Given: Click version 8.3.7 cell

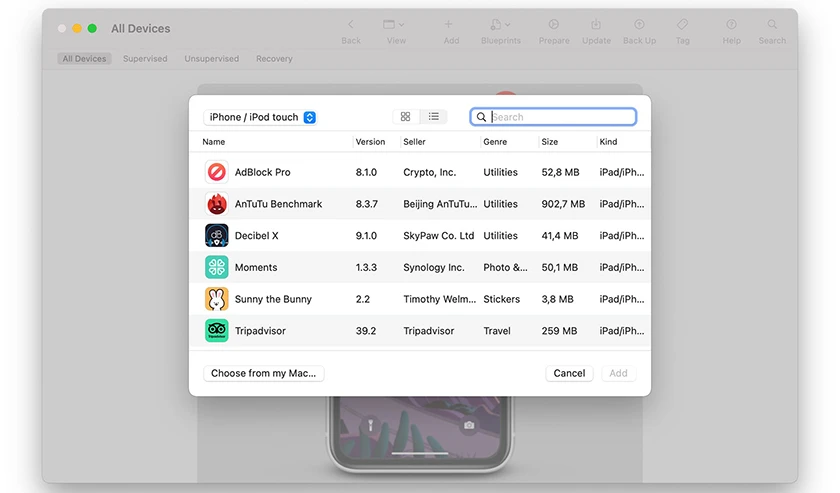Looking at the screenshot, I should 366,204.
